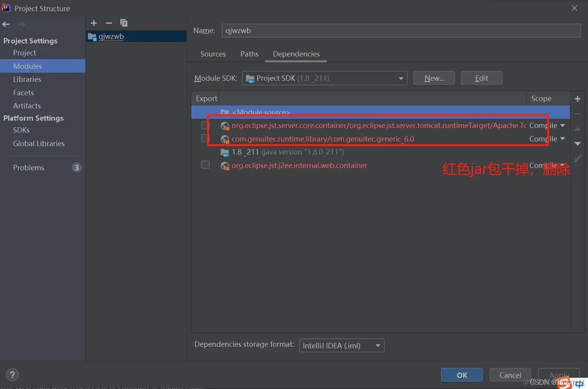Click the module folder icon beside qjwzwb
This screenshot has width=588, height=389.
(x=92, y=37)
